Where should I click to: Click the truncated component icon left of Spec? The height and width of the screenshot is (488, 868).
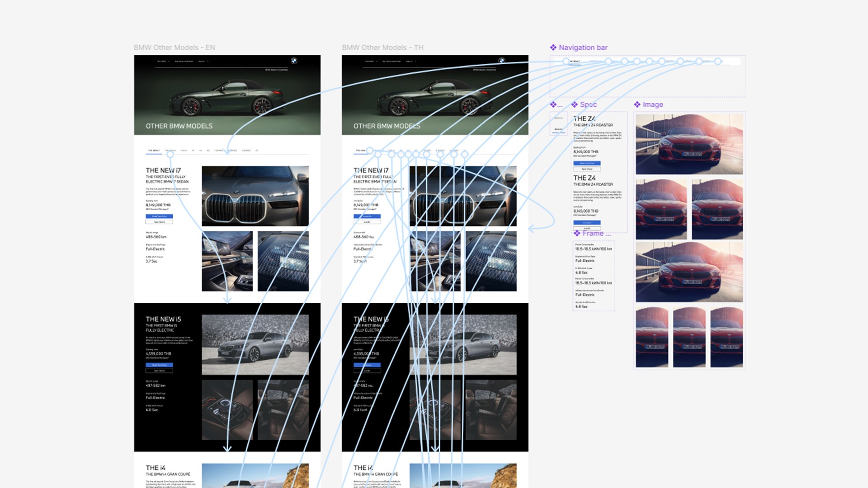(x=553, y=104)
